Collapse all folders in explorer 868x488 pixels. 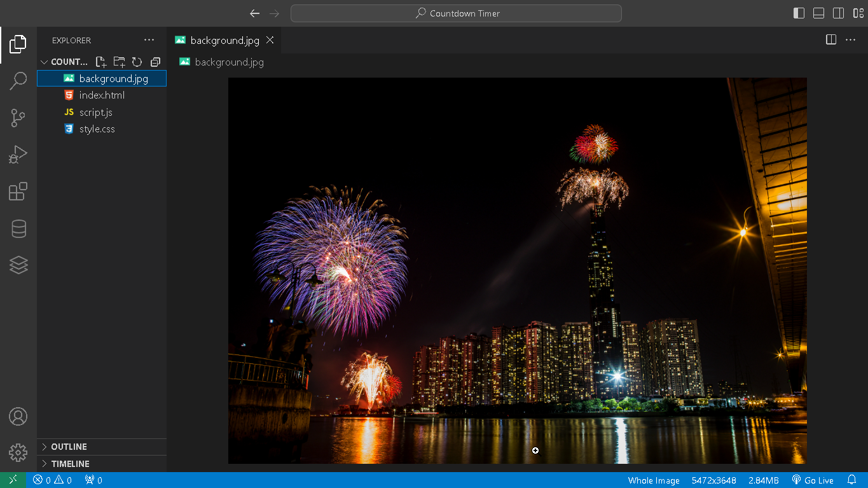(155, 62)
